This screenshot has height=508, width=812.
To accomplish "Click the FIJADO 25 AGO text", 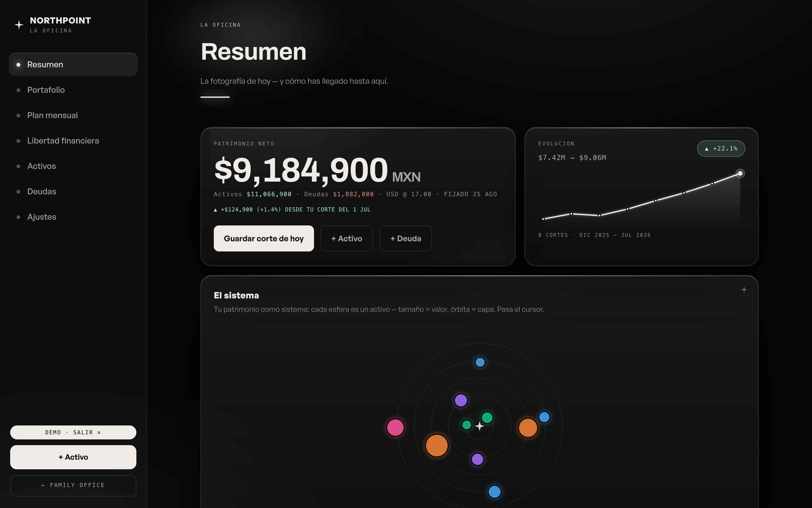I will (470, 194).
